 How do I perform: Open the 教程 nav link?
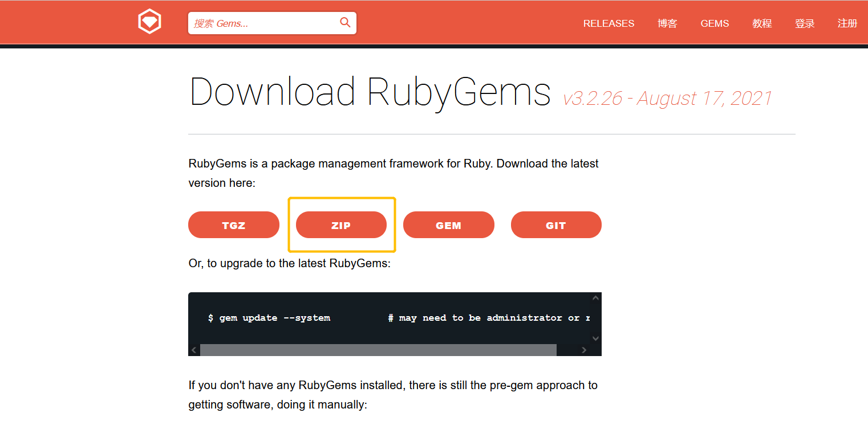tap(762, 23)
